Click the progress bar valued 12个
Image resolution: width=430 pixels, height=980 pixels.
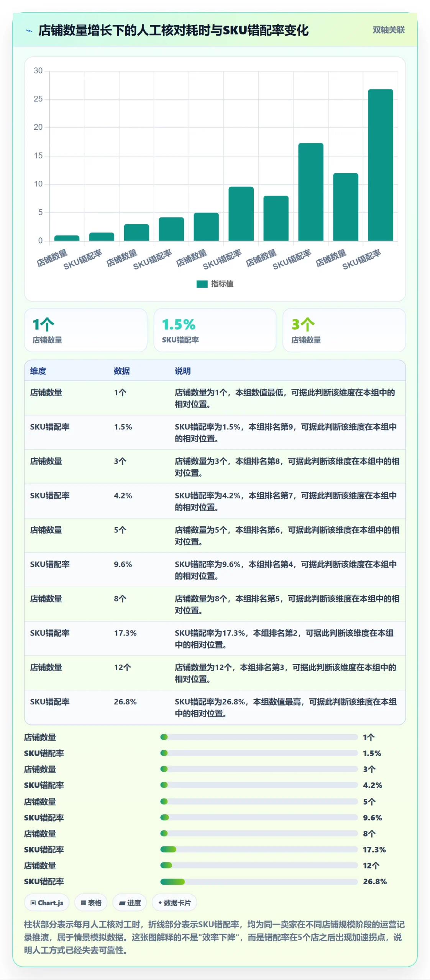259,865
